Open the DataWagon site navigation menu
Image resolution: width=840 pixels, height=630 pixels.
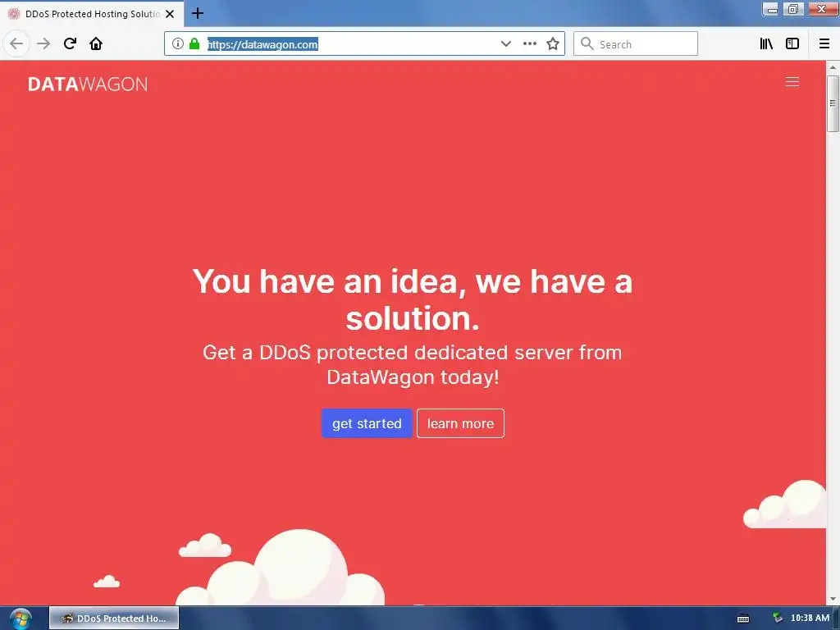click(792, 82)
